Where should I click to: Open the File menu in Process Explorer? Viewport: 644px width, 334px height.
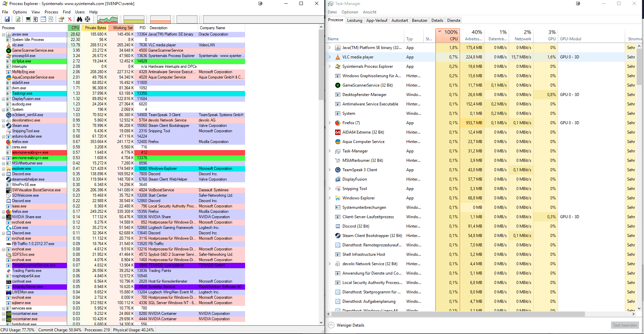pos(5,12)
